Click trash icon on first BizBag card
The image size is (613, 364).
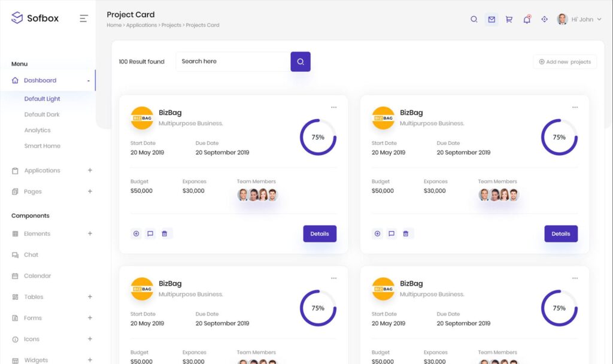coord(165,233)
